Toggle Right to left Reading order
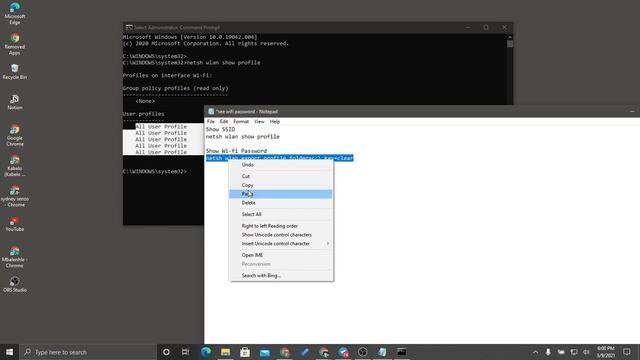Viewport: 640px width, 360px height. coord(281,226)
